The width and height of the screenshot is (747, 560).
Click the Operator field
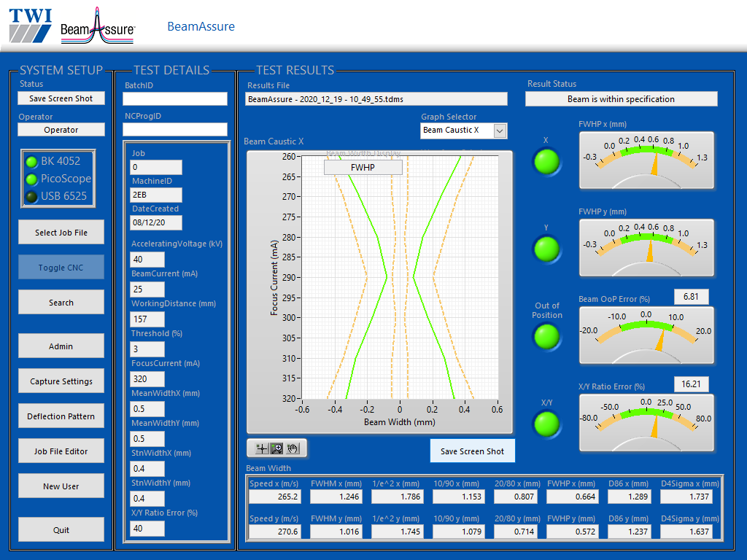point(61,130)
